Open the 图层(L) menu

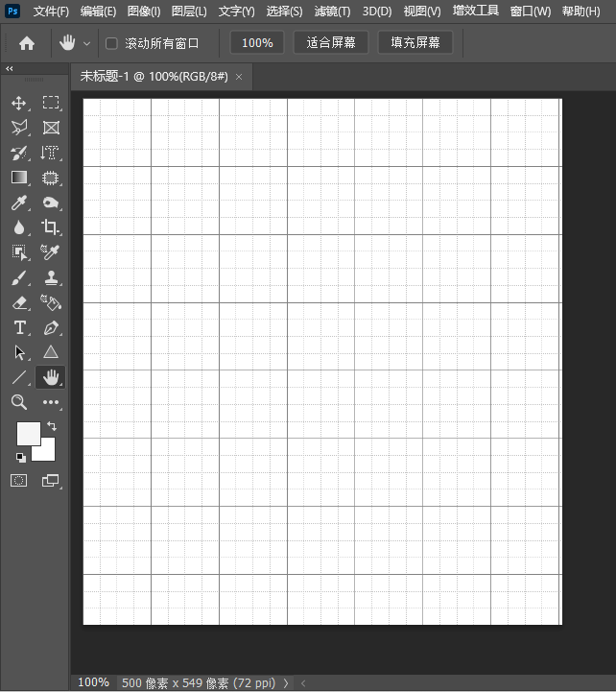click(189, 11)
